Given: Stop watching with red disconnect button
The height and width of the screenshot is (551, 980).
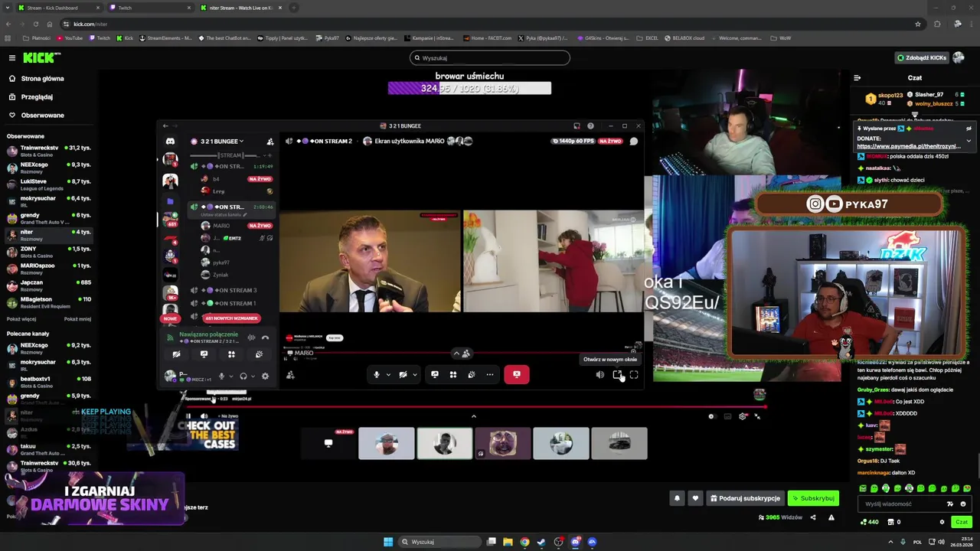Looking at the screenshot, I should (517, 374).
